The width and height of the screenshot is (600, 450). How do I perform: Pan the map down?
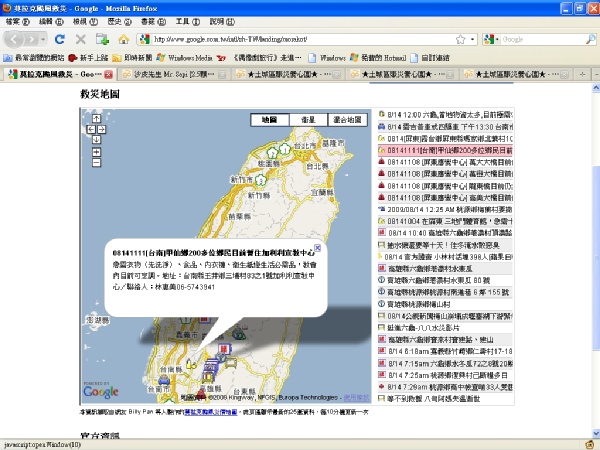coord(96,140)
